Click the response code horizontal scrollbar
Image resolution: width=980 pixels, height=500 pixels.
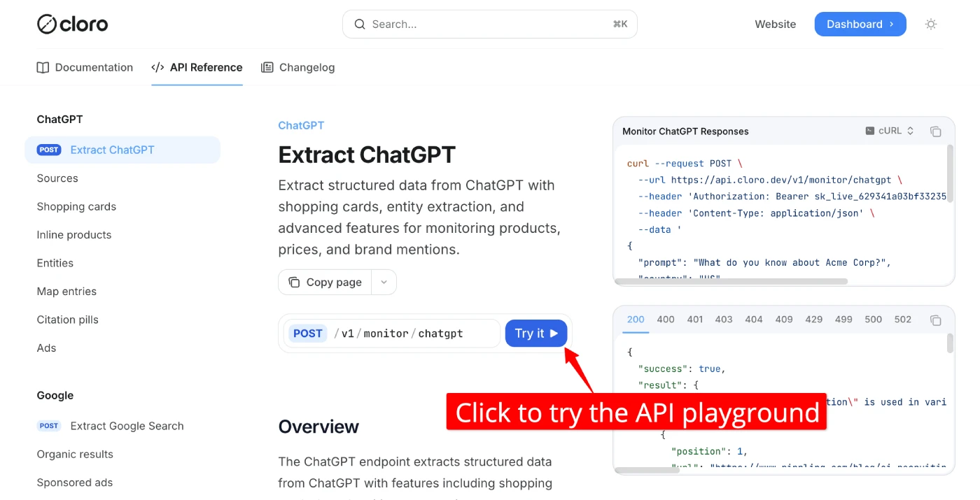[647, 470]
